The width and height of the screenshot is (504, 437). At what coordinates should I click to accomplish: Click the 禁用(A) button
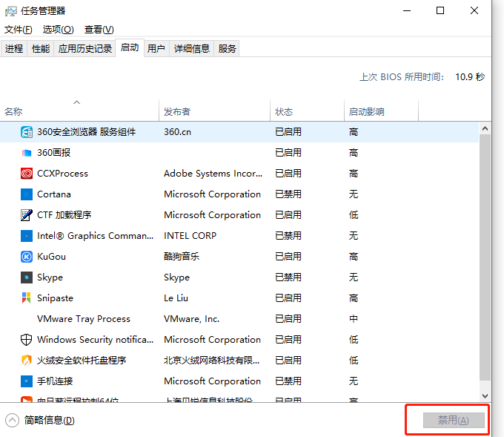(x=453, y=420)
